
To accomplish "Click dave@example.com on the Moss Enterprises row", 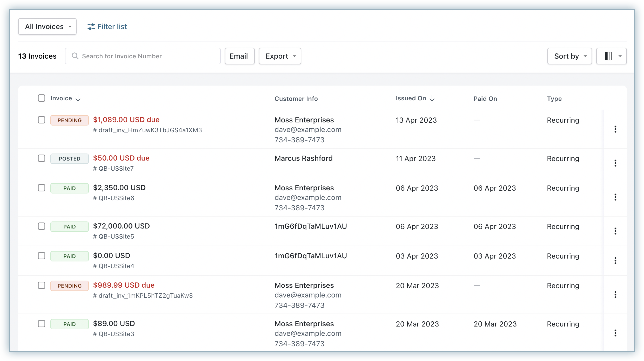I will 308,129.
